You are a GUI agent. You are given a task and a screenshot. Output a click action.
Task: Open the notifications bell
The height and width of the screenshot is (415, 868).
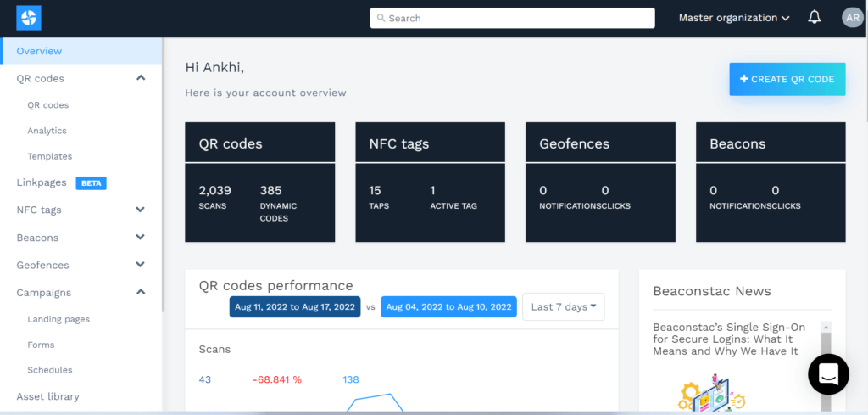pos(815,17)
